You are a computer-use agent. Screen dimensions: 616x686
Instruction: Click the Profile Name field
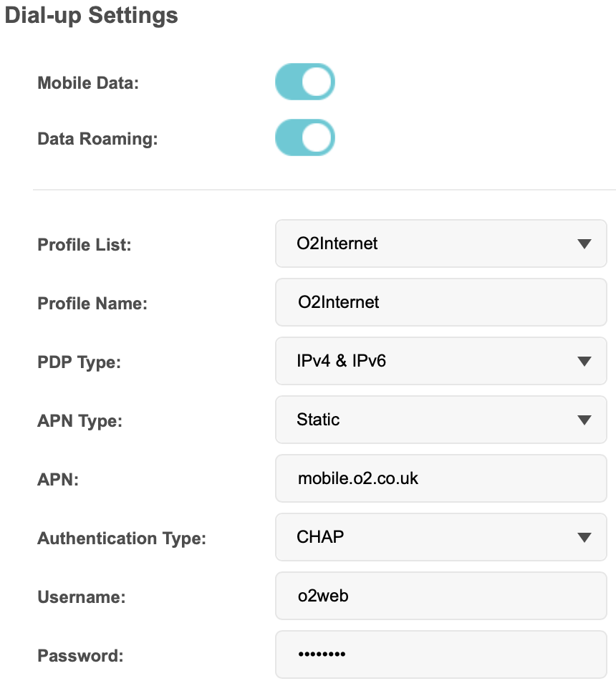point(441,302)
